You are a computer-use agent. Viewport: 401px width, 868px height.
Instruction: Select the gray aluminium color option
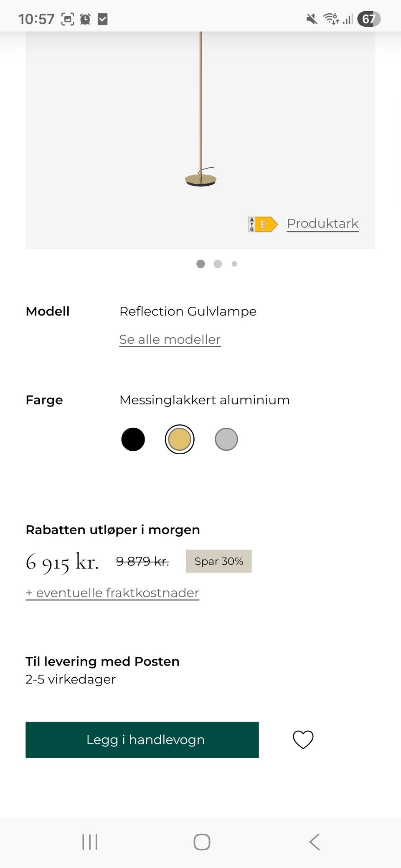tap(226, 439)
